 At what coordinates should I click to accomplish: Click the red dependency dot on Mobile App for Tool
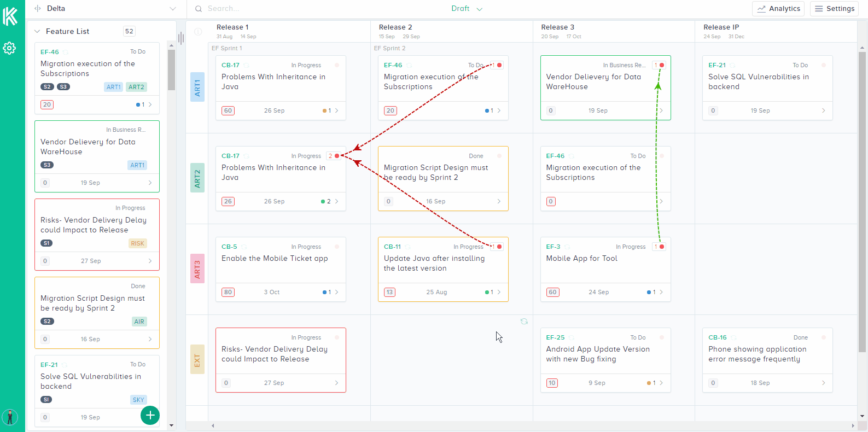tap(662, 247)
